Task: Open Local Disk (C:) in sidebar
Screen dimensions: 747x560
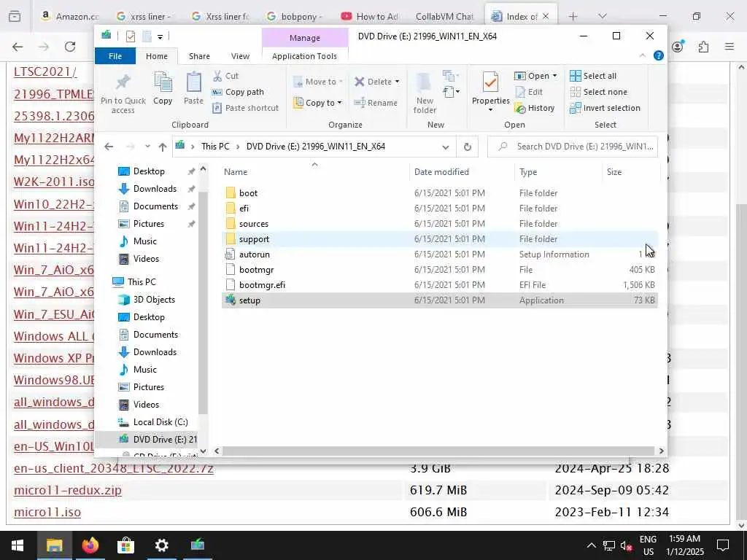Action: (x=160, y=422)
